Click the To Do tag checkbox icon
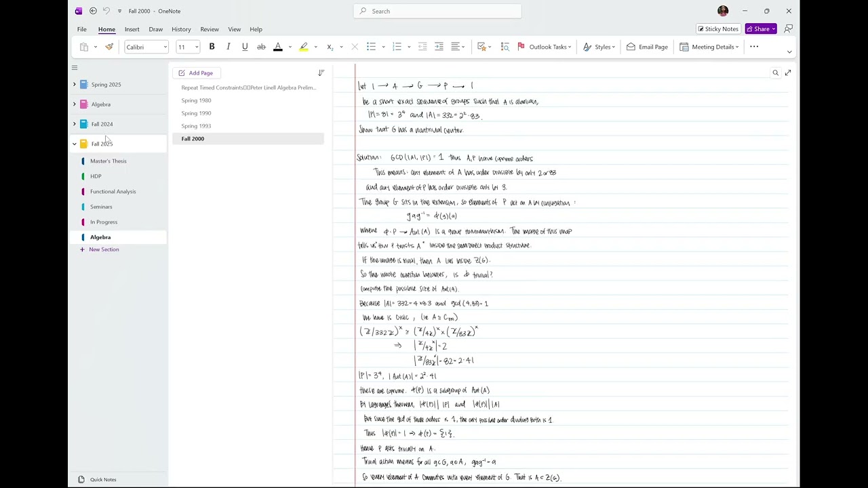This screenshot has height=488, width=868. point(483,47)
